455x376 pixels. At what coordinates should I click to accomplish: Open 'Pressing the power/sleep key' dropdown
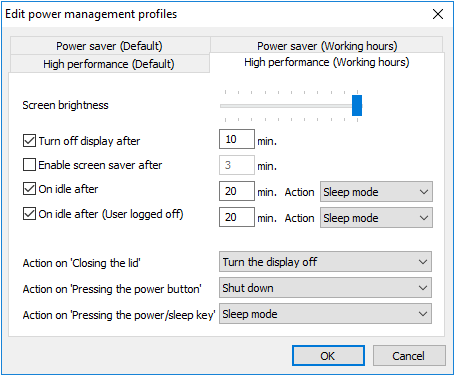[x=325, y=314]
